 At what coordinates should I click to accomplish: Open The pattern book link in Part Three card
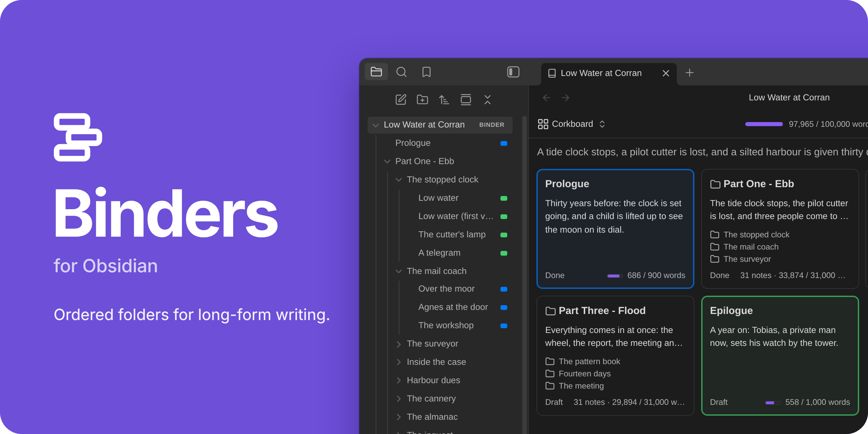point(583,361)
